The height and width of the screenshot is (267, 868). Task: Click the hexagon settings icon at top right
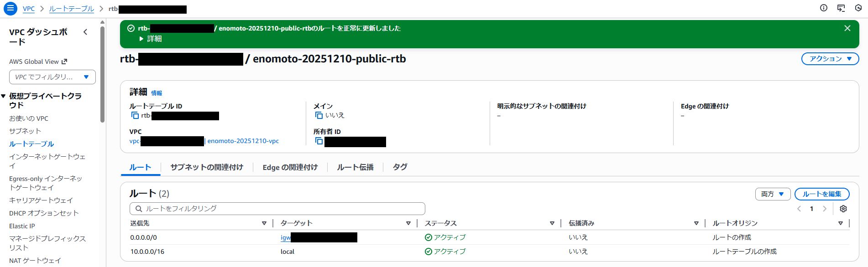(858, 8)
